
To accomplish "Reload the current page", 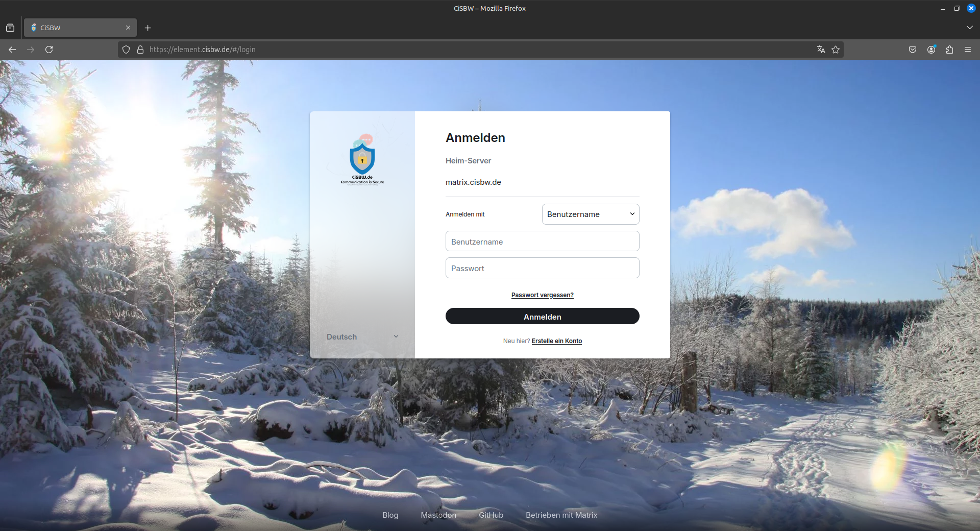I will [x=49, y=50].
